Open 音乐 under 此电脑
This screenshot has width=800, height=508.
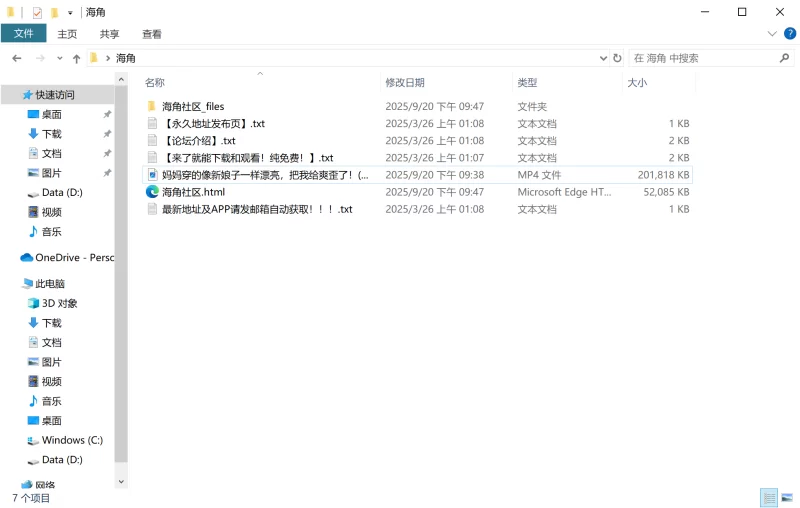pyautogui.click(x=52, y=401)
